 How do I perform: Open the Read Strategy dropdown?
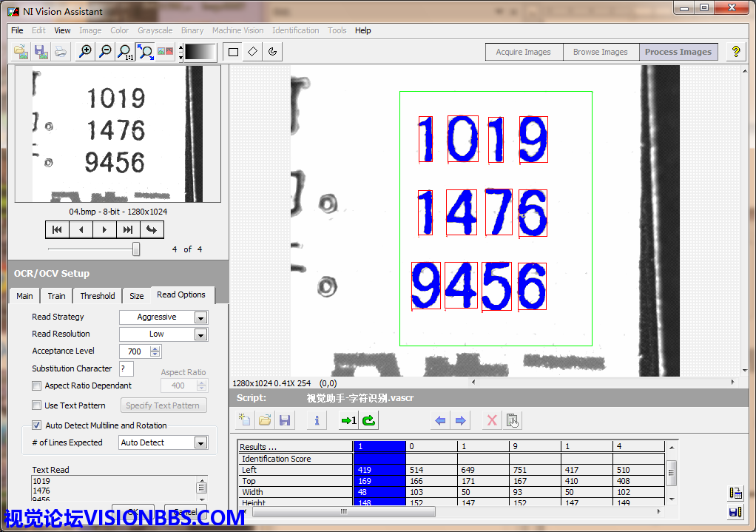point(200,317)
